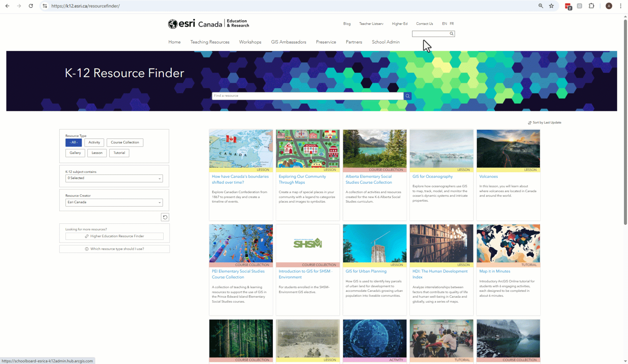Viewport: 628px width, 364px height.
Task: Open Alberta Elementary Social Studies Course Collection
Action: point(369,179)
